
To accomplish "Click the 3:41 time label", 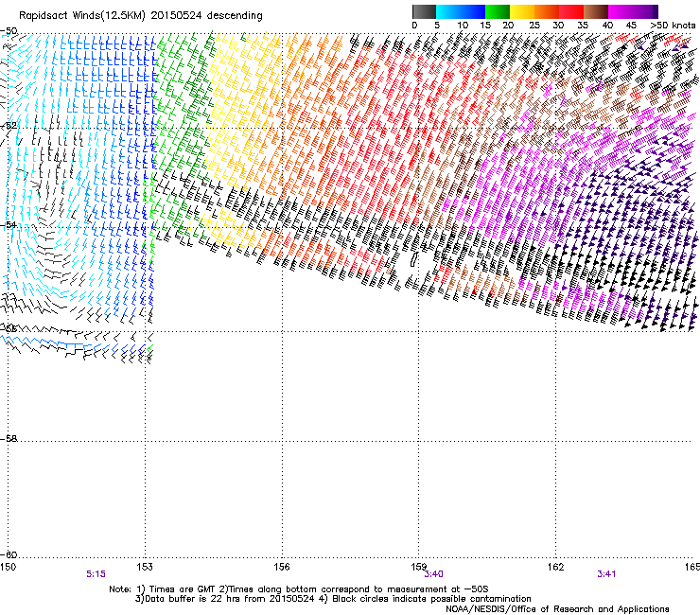I will pos(606,574).
